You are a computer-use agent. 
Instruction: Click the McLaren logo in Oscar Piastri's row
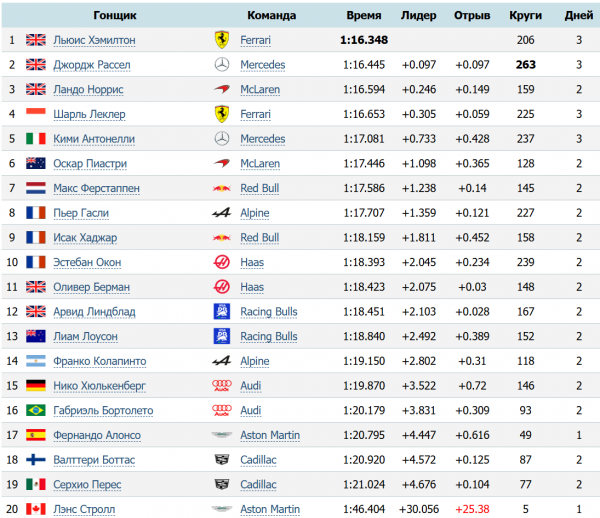point(222,163)
